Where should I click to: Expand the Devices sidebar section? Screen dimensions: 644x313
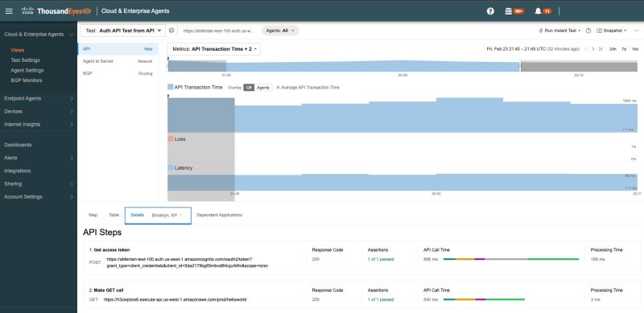[x=72, y=111]
